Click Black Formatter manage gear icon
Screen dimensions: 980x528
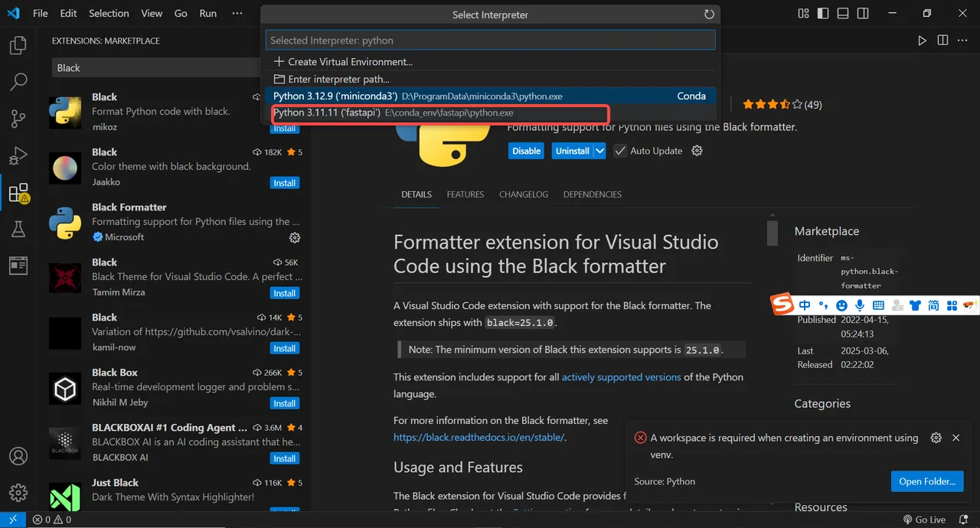pyautogui.click(x=295, y=238)
